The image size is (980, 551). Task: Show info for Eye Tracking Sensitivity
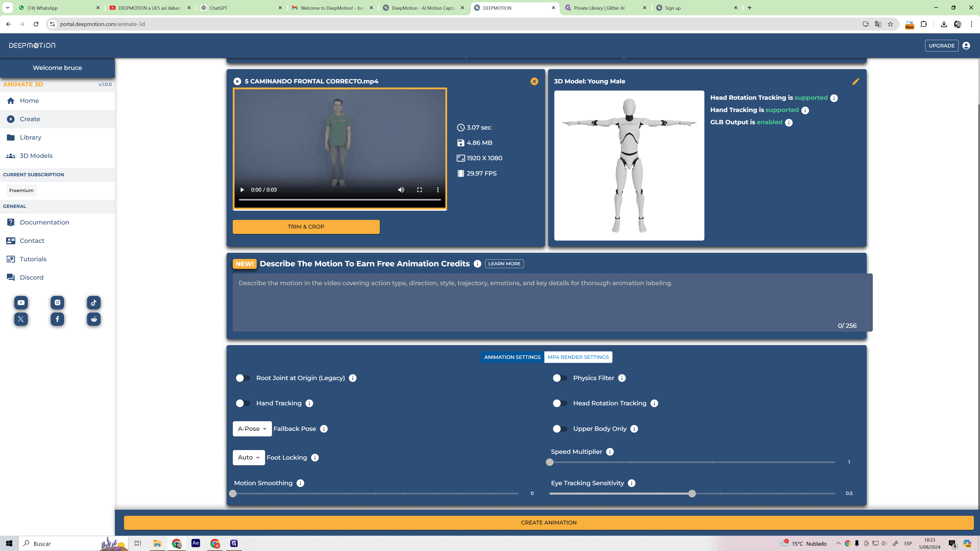(632, 483)
